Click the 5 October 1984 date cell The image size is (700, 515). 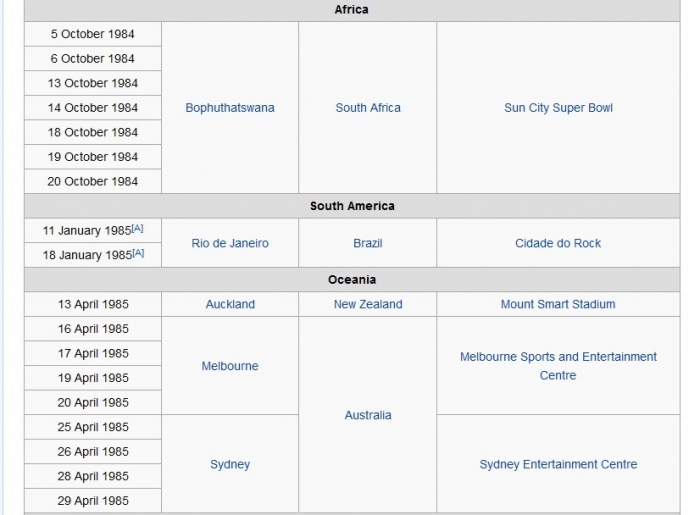[93, 34]
